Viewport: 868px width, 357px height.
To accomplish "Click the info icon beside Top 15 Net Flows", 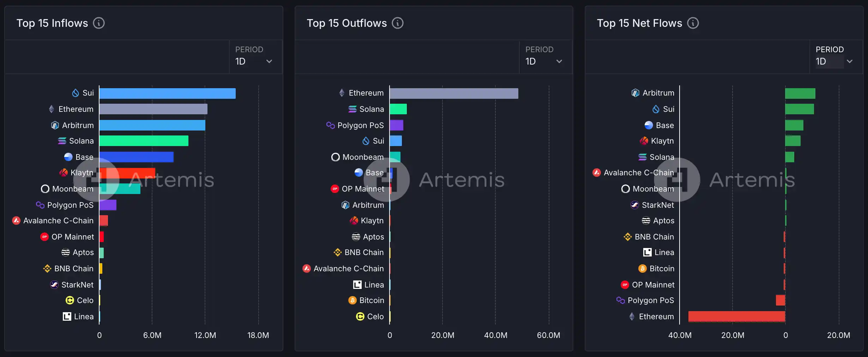I will point(693,23).
